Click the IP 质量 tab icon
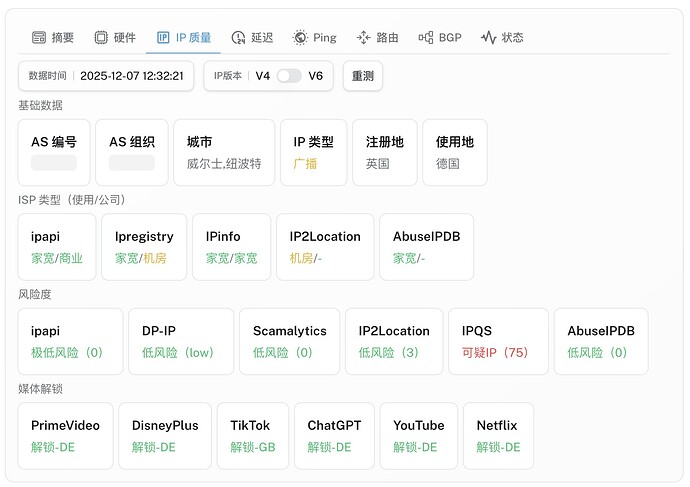690x487 pixels. click(163, 37)
